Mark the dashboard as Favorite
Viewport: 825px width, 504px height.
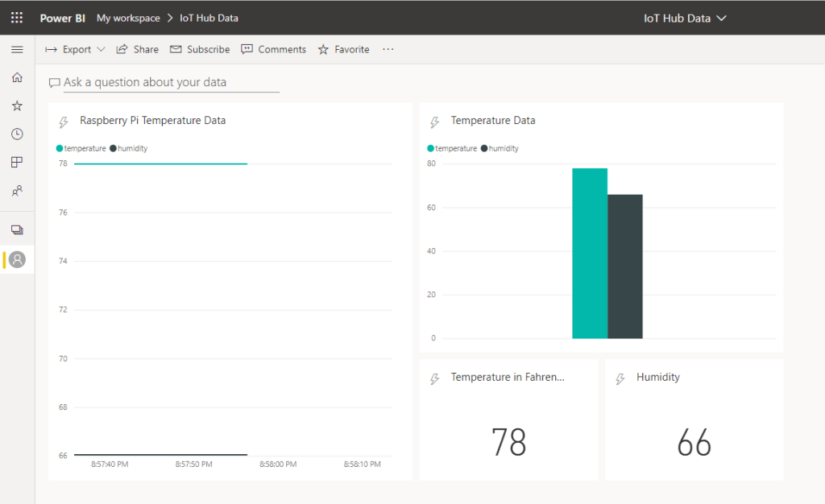(x=343, y=50)
